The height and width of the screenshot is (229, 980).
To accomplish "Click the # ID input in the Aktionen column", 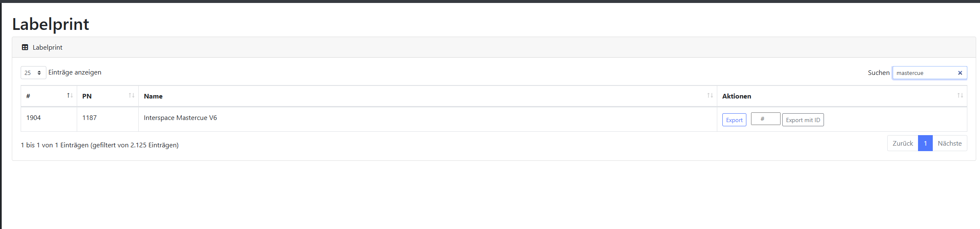I will click(765, 119).
